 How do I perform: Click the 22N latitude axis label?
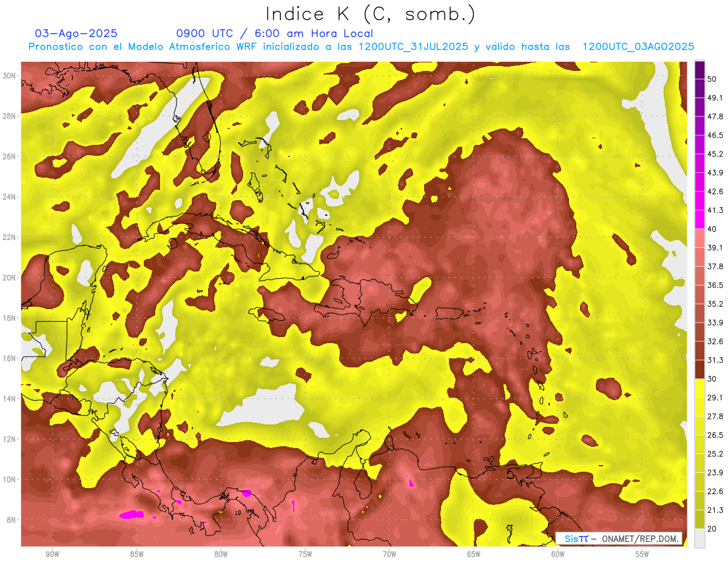click(10, 237)
